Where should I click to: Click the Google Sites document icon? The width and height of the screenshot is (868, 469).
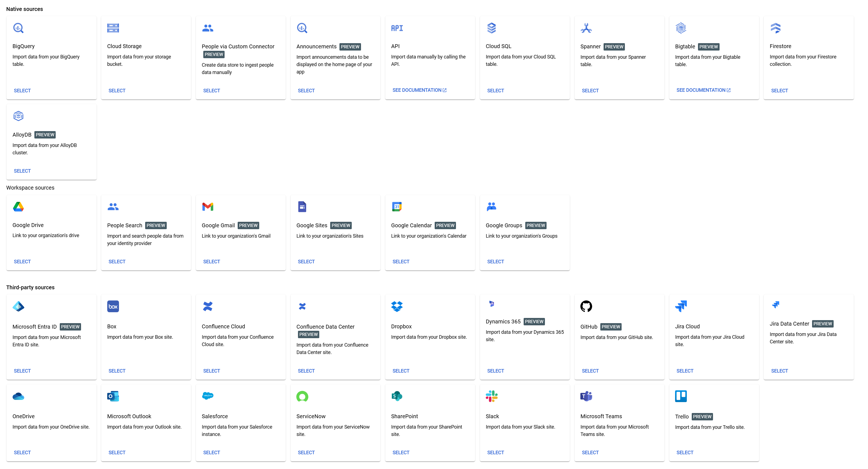point(302,207)
